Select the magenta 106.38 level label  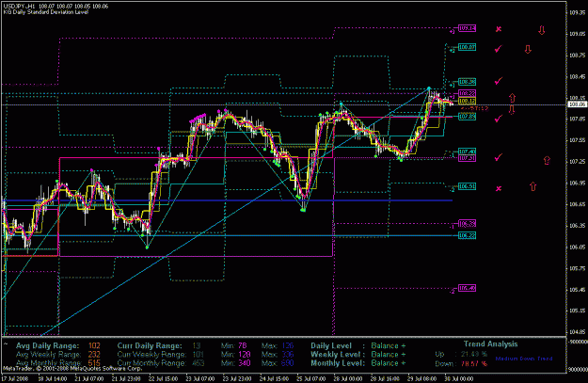point(468,224)
